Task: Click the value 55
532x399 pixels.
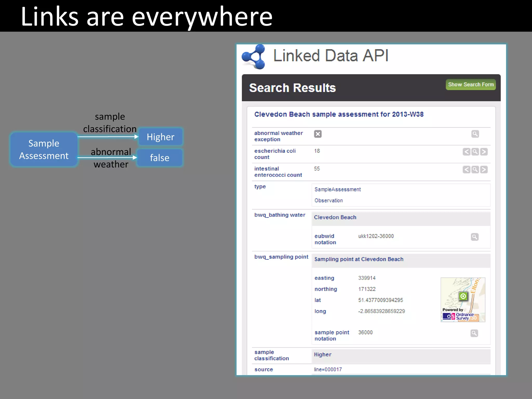Action: pos(317,169)
